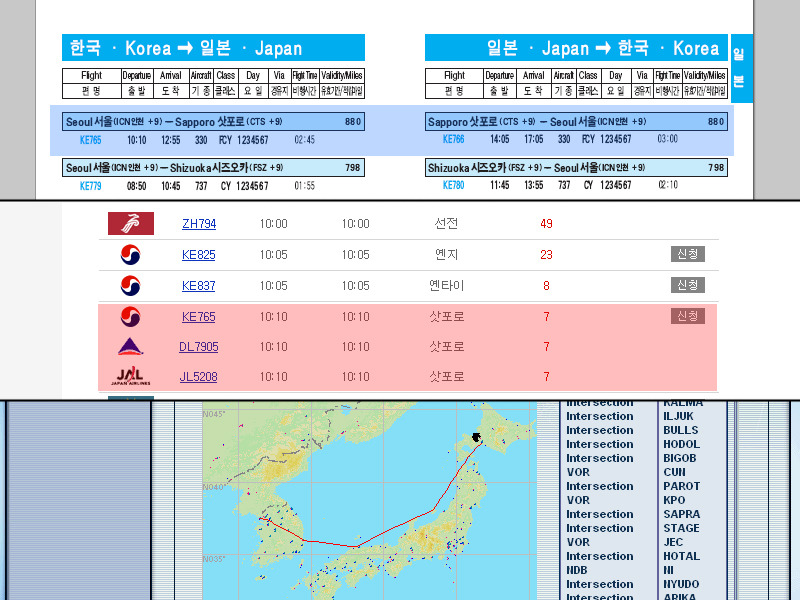Click flight time 03:00 for KE766
This screenshot has height=600, width=800.
pyautogui.click(x=667, y=139)
